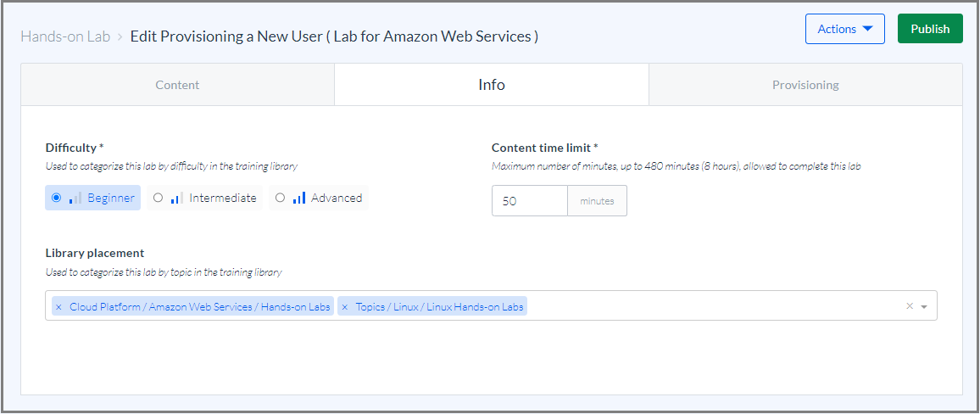Screen dimensions: 980x414
Task: Go to Hands-on Lab breadcrumb link
Action: coord(65,36)
